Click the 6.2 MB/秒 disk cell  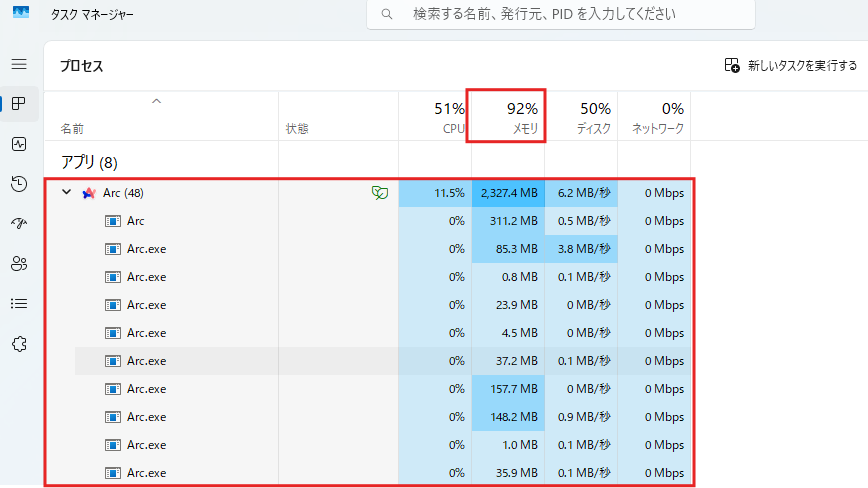[581, 193]
